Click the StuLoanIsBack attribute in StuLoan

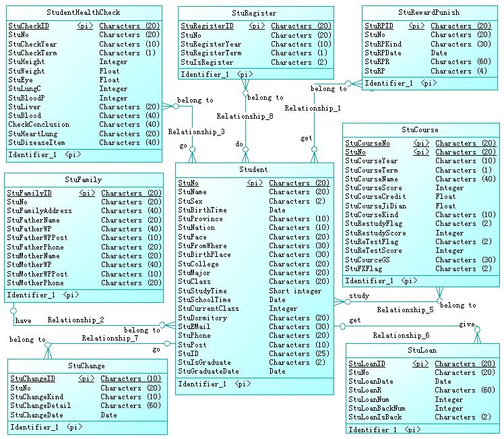pyautogui.click(x=375, y=417)
